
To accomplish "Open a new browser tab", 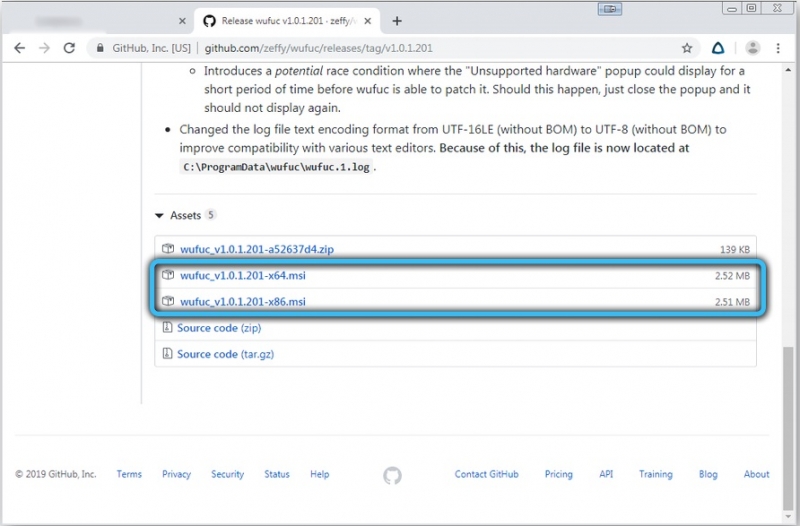I will [397, 21].
